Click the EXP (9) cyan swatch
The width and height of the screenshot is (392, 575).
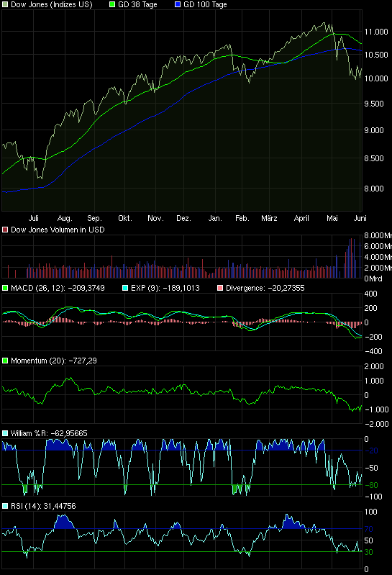coord(125,288)
